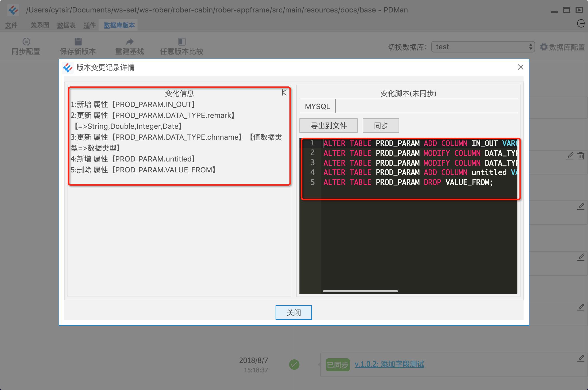588x390 pixels.
Task: Select the MYSQL script tab
Action: click(x=317, y=106)
